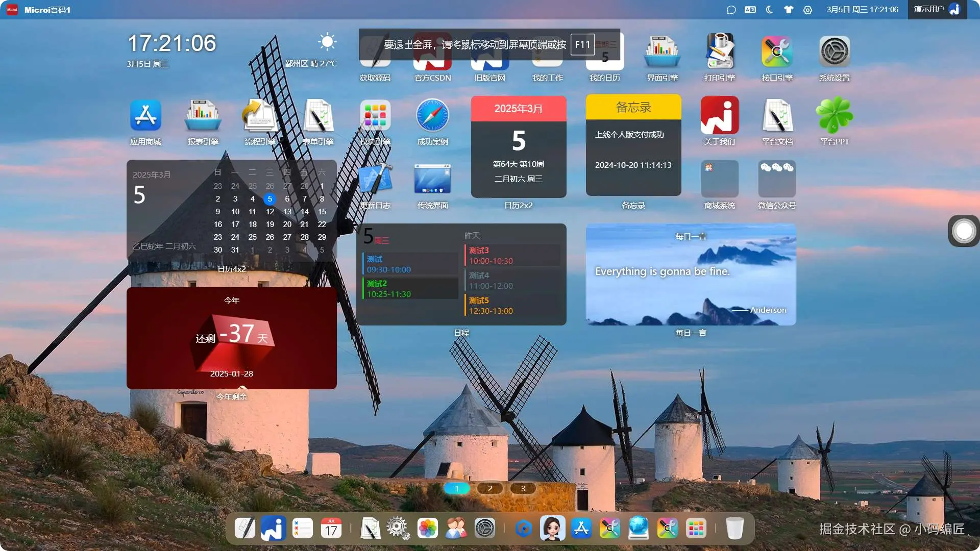This screenshot has width=980, height=551.
Task: Open the chat message icon in top bar
Action: pyautogui.click(x=731, y=10)
